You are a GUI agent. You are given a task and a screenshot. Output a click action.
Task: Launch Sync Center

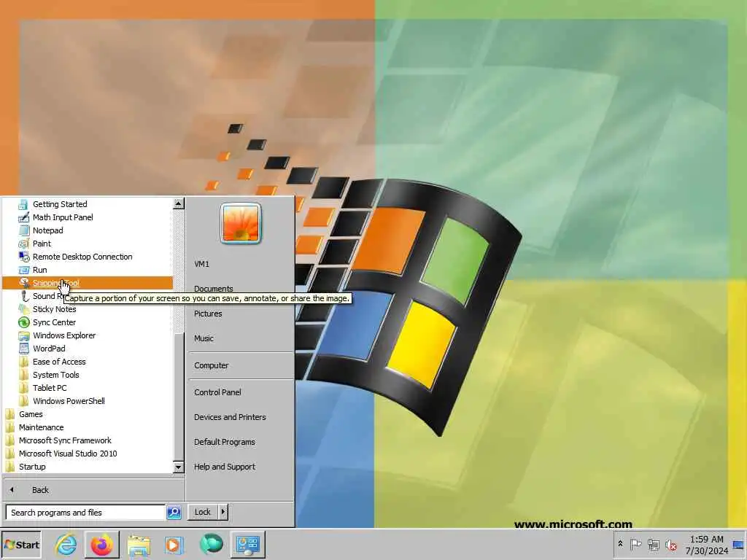click(54, 322)
